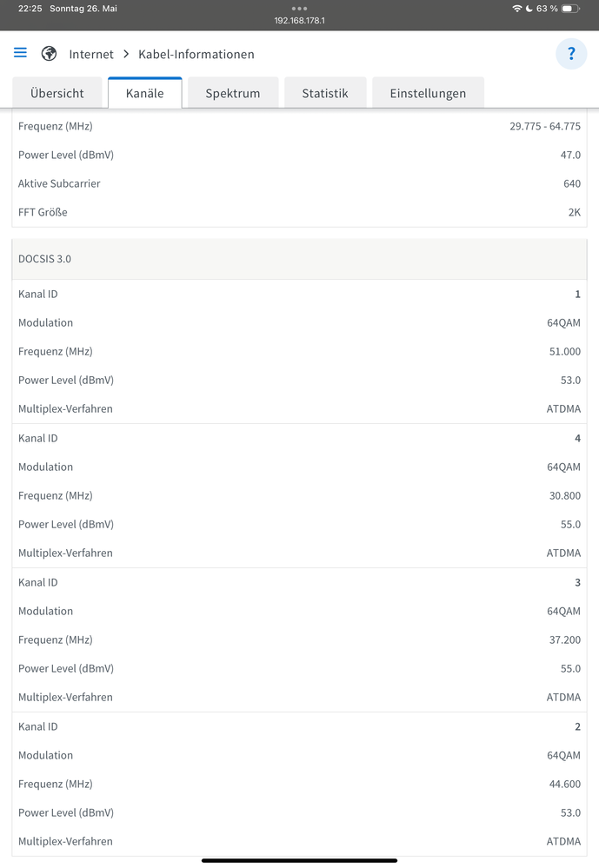
Task: Click the Kabel-Informationen breadcrumb
Action: [x=196, y=54]
